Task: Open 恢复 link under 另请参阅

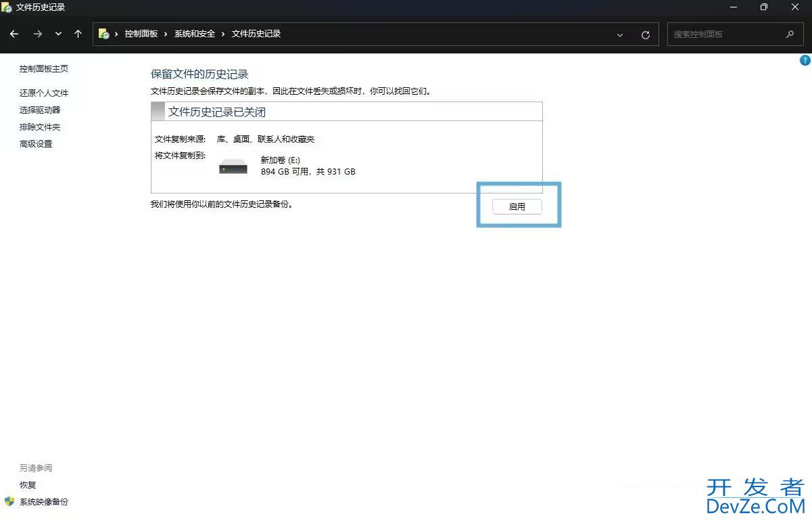Action: (28, 485)
